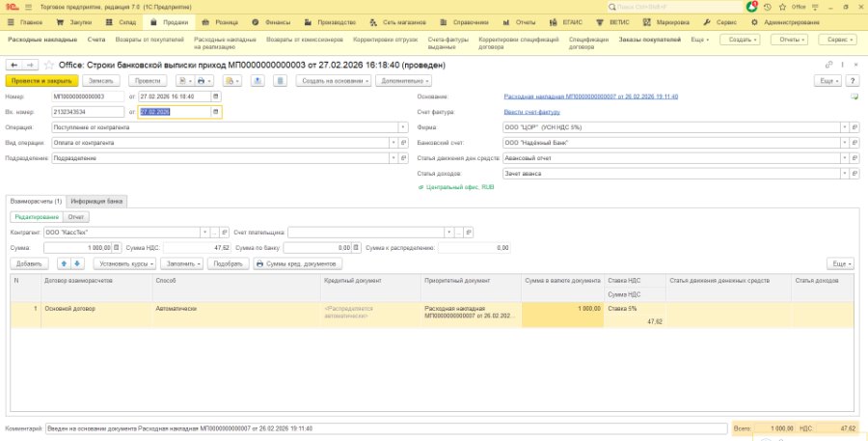This screenshot has width=868, height=441.
Task: Open the Финансы section menu
Action: [271, 23]
